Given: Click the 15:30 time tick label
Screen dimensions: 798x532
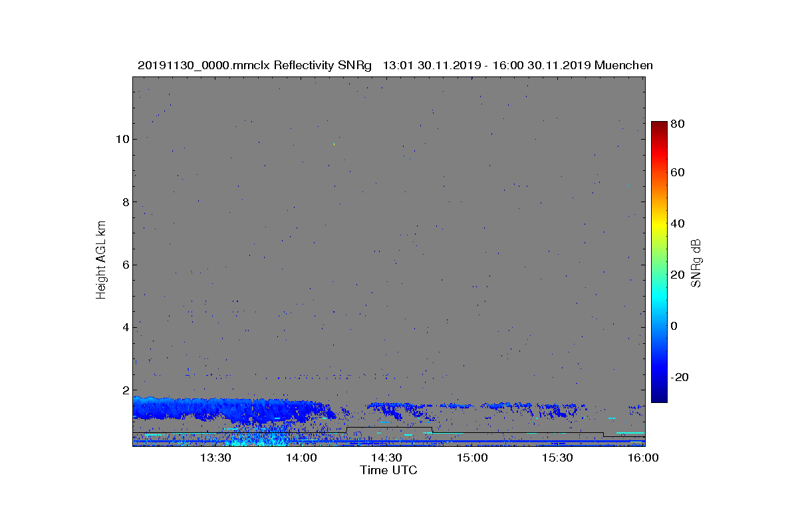Looking at the screenshot, I should point(557,458).
